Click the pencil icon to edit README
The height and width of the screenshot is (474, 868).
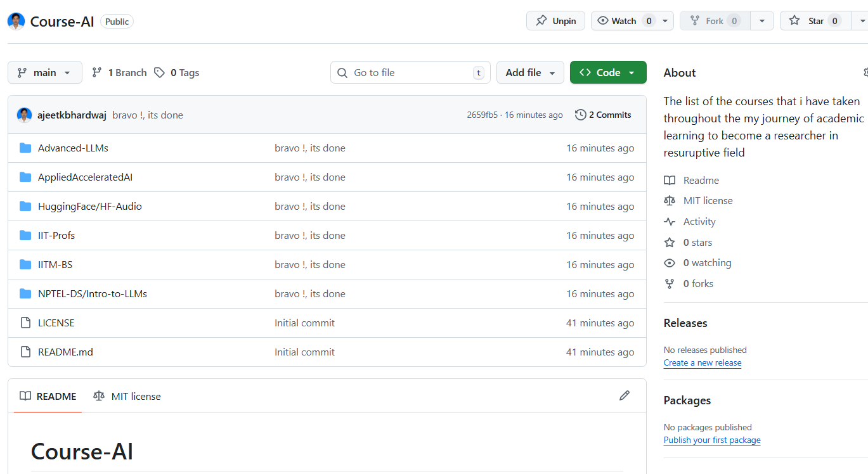625,396
